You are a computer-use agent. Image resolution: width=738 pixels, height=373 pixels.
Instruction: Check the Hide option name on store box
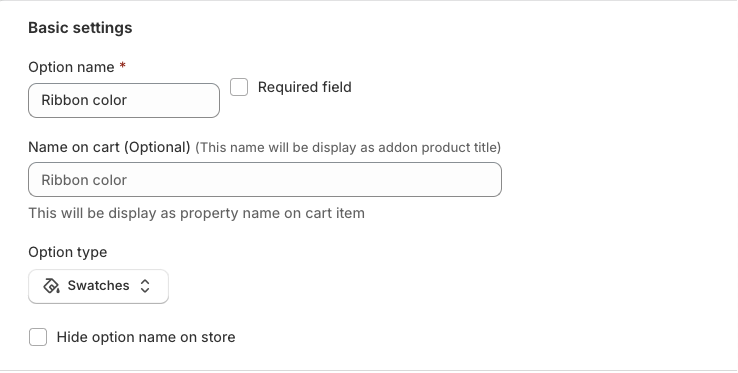[38, 337]
